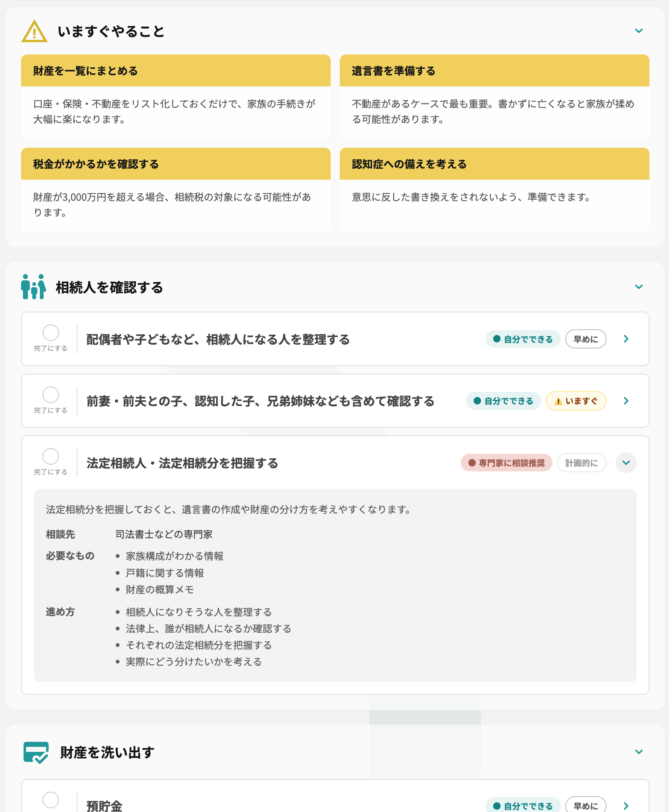Mark 前妻・前夫との子 task as complete
Image resolution: width=669 pixels, height=812 pixels.
[50, 395]
